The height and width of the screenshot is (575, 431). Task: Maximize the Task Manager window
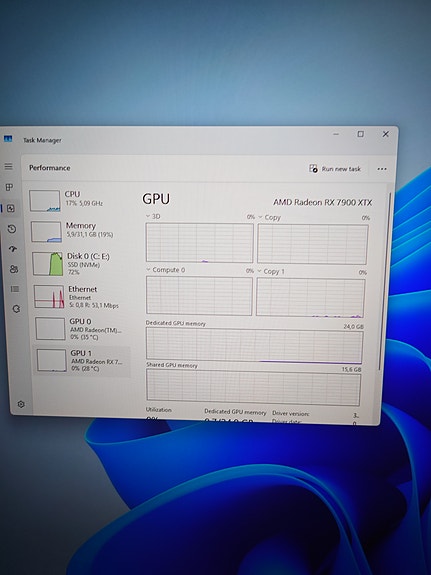[x=361, y=134]
